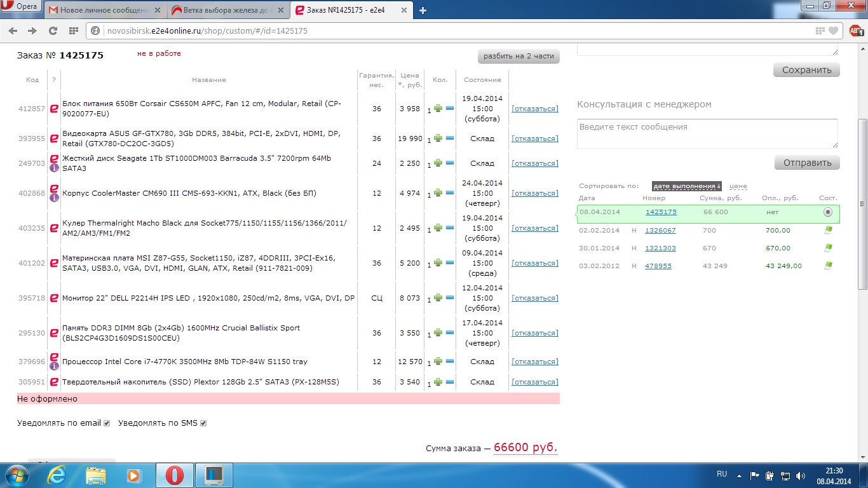Click the price 19 990 of the video card

click(410, 139)
